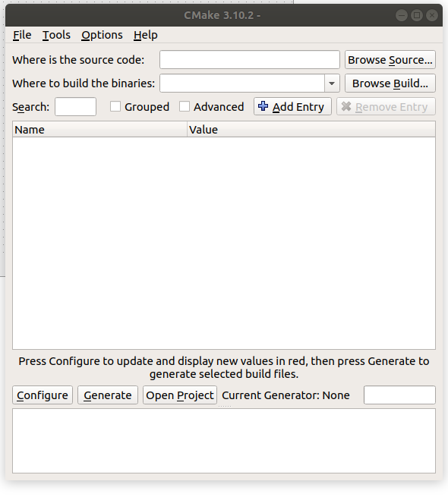The height and width of the screenshot is (497, 448).
Task: Click the Open Project button
Action: click(180, 395)
